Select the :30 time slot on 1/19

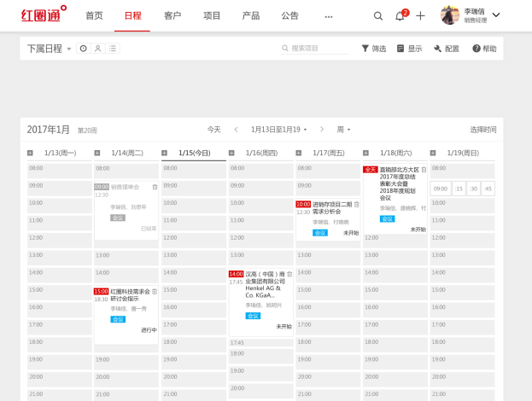point(472,189)
